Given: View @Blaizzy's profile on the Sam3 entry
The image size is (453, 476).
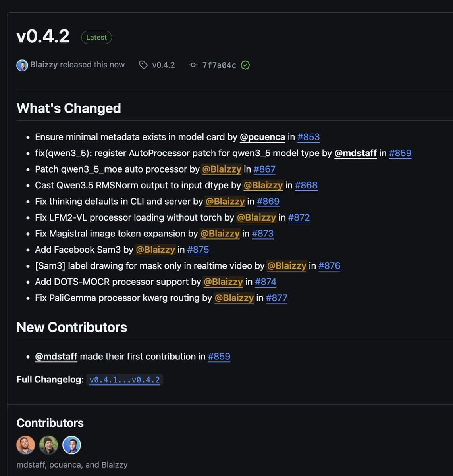Looking at the screenshot, I should point(155,250).
